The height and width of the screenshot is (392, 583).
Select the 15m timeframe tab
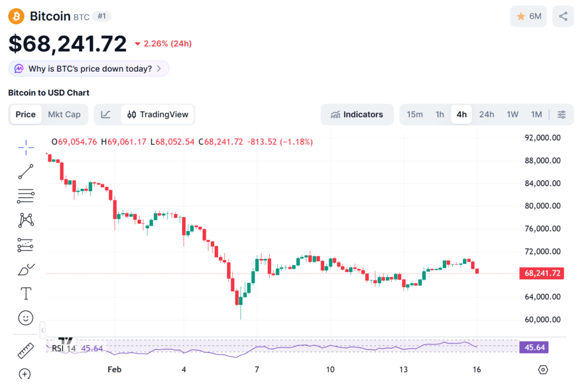click(414, 114)
